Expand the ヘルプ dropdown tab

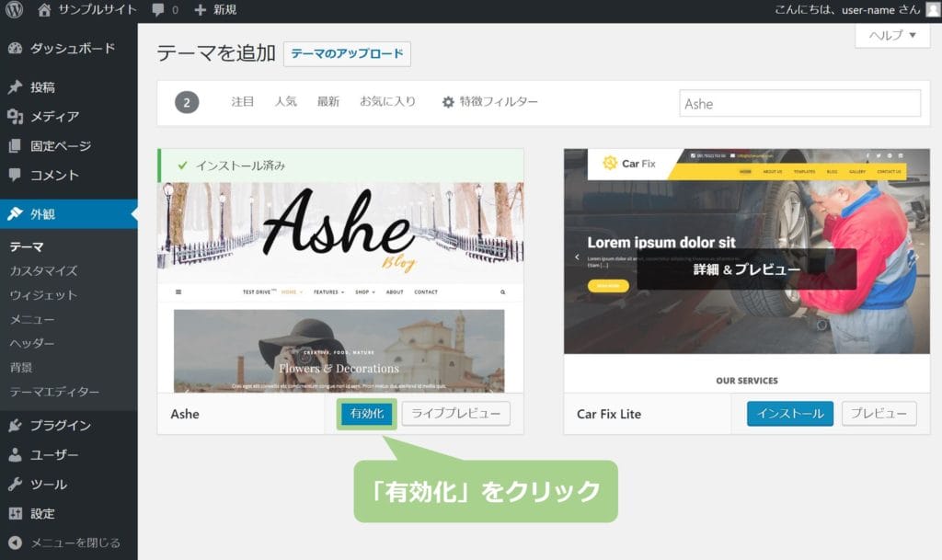pyautogui.click(x=892, y=36)
